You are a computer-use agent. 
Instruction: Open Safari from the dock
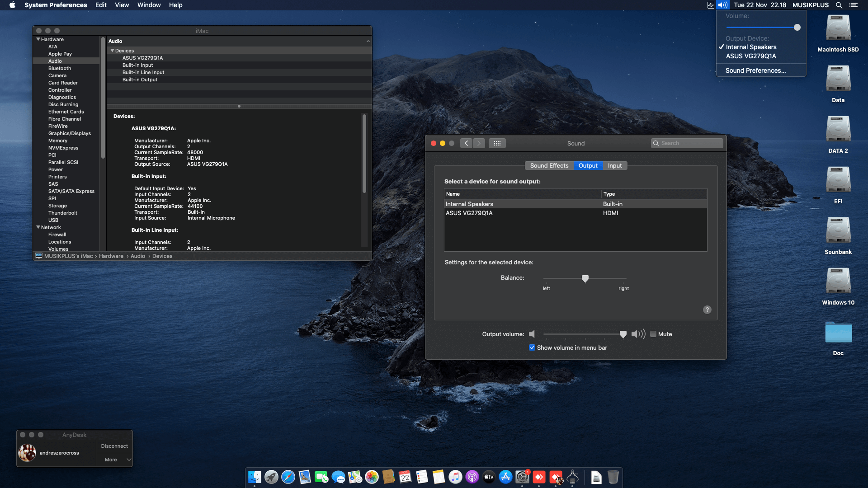(x=288, y=477)
